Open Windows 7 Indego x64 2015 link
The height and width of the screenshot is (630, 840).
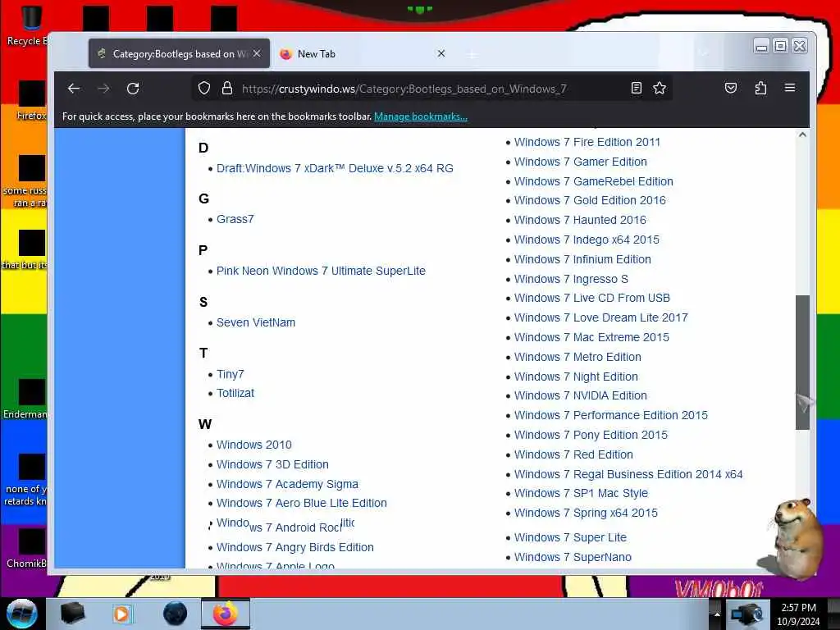click(x=587, y=240)
